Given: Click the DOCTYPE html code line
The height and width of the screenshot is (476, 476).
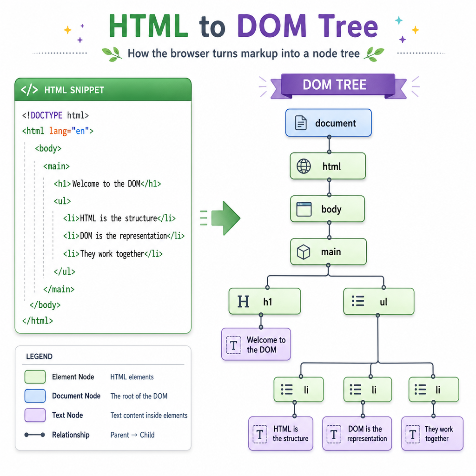Looking at the screenshot, I should pyautogui.click(x=55, y=115).
